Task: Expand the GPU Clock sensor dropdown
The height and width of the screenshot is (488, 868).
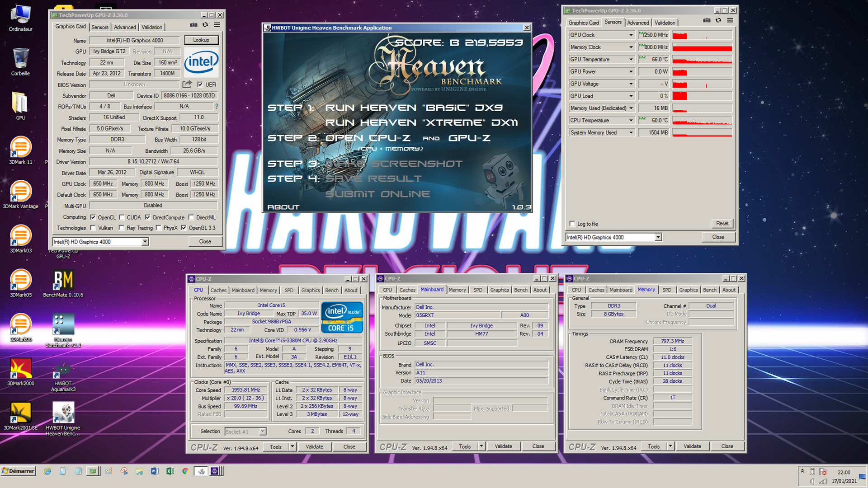Action: tap(631, 35)
